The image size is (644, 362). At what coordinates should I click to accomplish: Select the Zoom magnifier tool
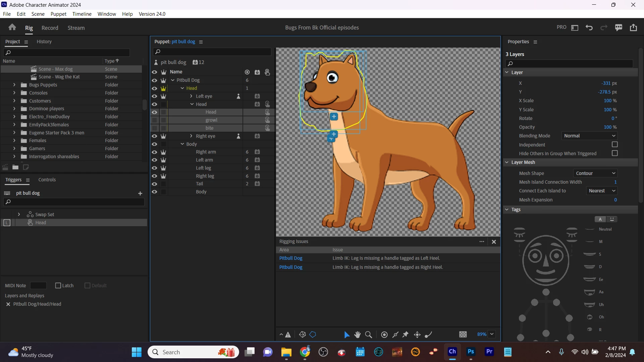pyautogui.click(x=369, y=335)
